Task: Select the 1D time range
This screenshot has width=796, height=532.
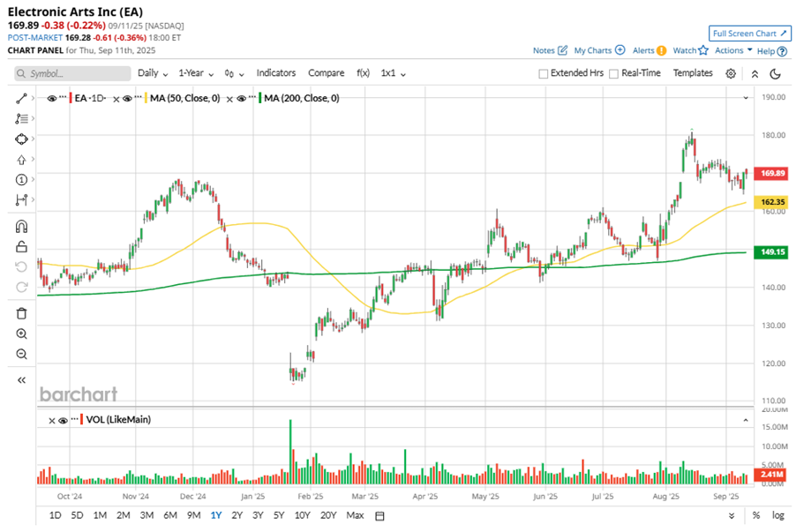Action: click(x=55, y=516)
